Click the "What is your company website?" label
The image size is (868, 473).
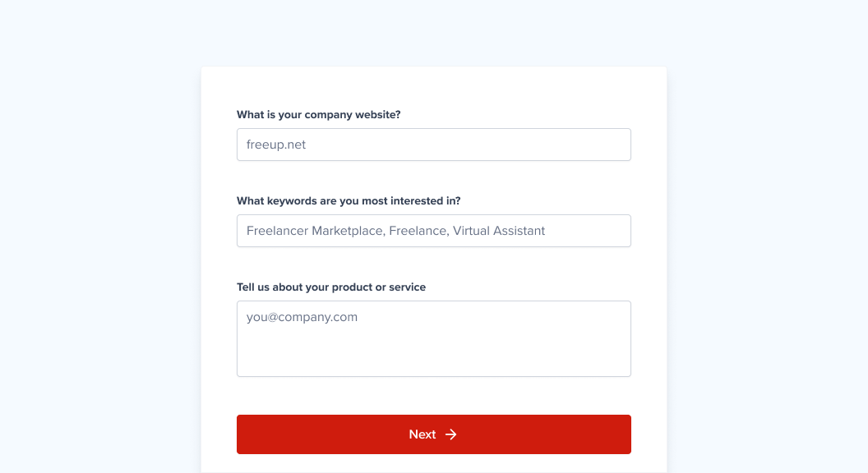(x=319, y=115)
